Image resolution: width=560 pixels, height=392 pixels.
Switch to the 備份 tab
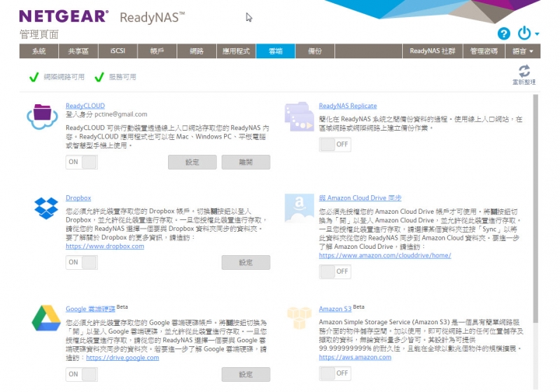coord(315,51)
